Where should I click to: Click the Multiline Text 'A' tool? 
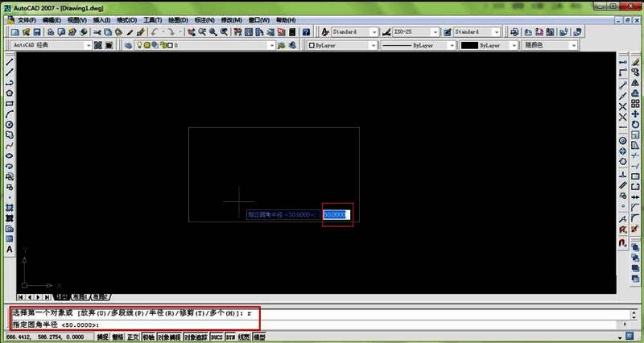[9, 249]
